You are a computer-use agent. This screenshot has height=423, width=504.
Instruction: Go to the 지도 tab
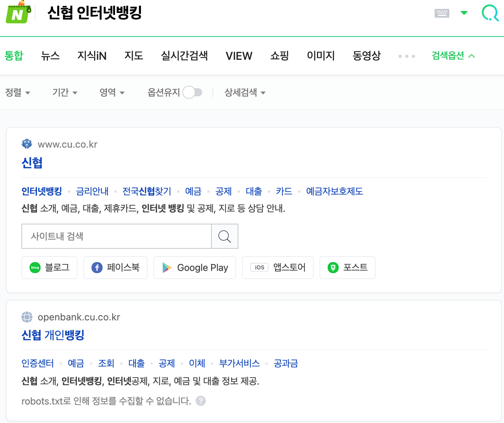(134, 56)
